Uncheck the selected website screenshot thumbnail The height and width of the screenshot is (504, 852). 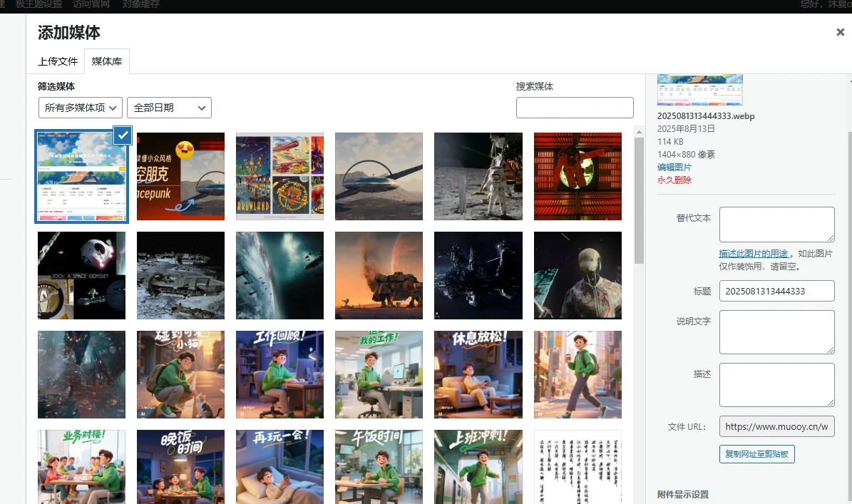123,135
